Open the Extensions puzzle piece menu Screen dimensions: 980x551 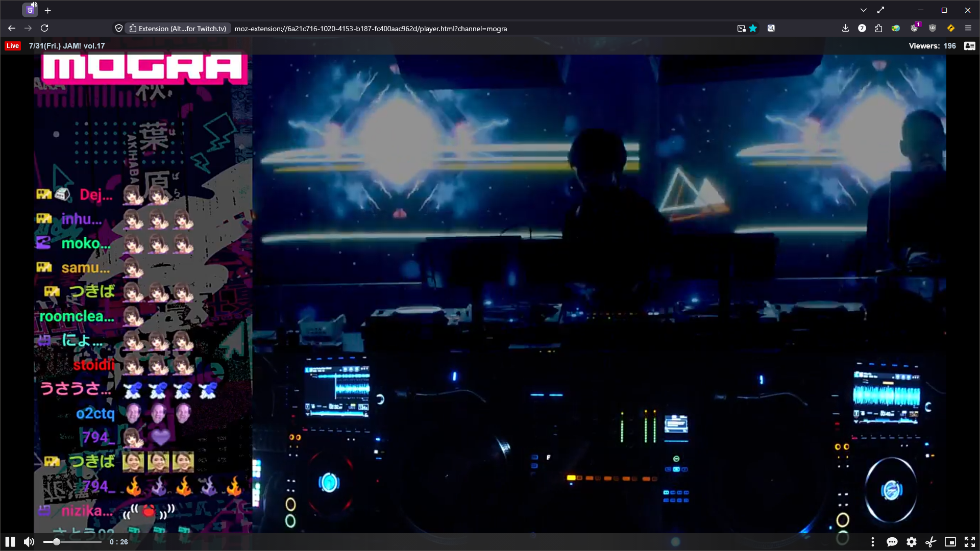pos(878,29)
